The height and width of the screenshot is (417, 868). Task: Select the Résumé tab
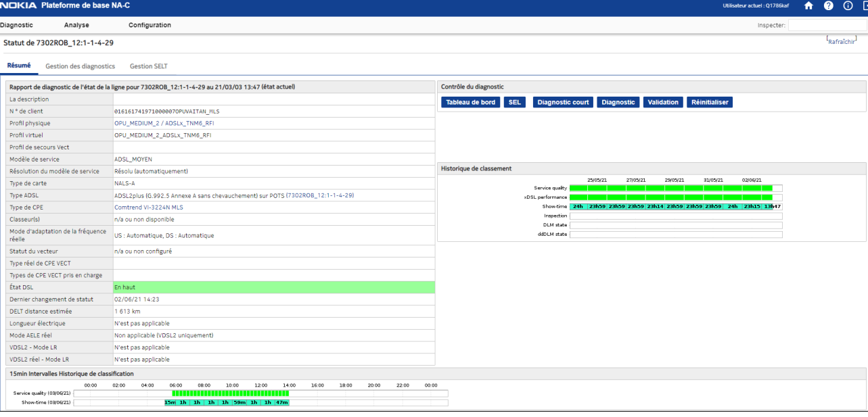tap(19, 66)
